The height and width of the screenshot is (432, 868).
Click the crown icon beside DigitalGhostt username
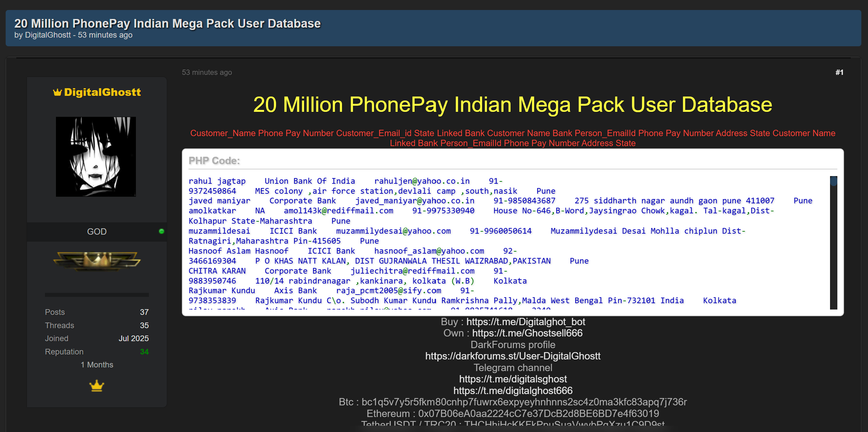tap(57, 92)
